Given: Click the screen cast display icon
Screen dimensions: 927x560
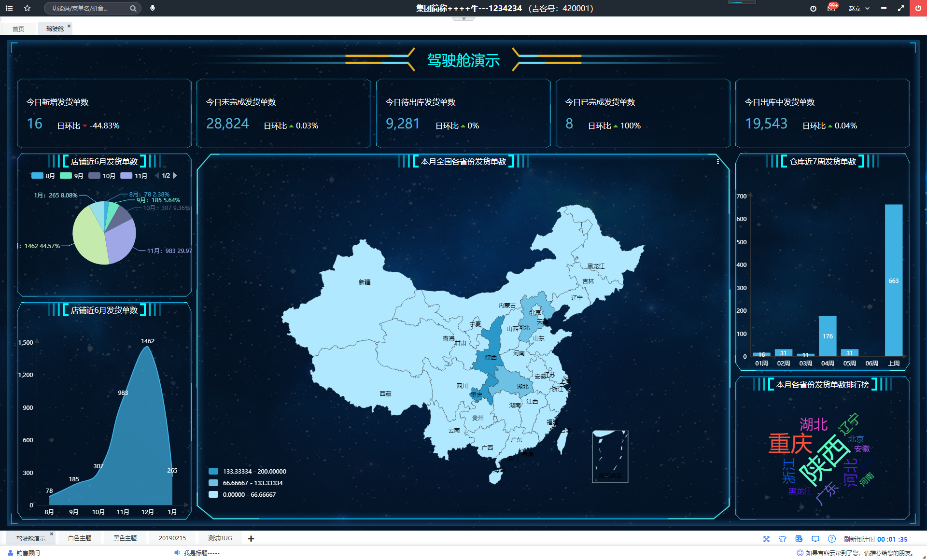Looking at the screenshot, I should (815, 539).
